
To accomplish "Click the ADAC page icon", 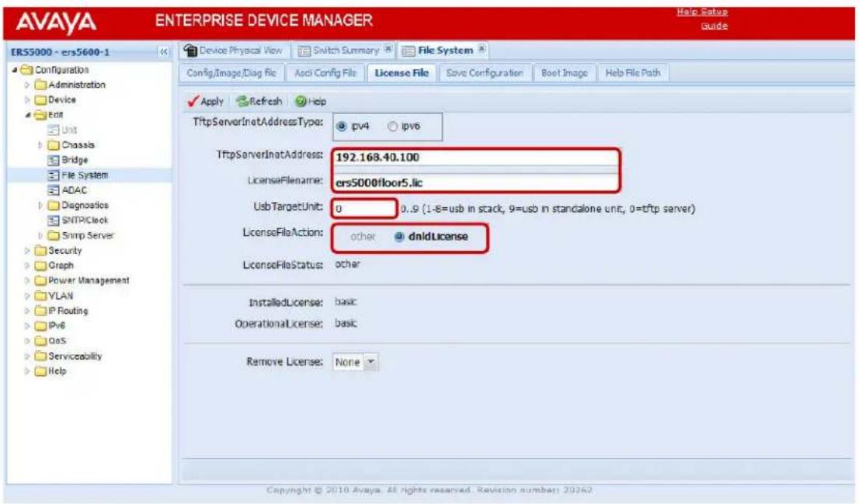I will (54, 190).
